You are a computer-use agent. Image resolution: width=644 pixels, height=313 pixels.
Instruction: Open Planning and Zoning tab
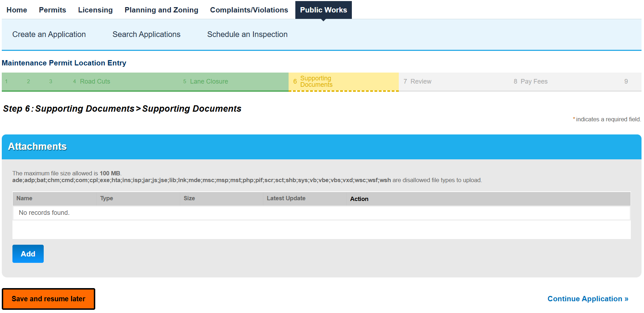click(x=161, y=10)
